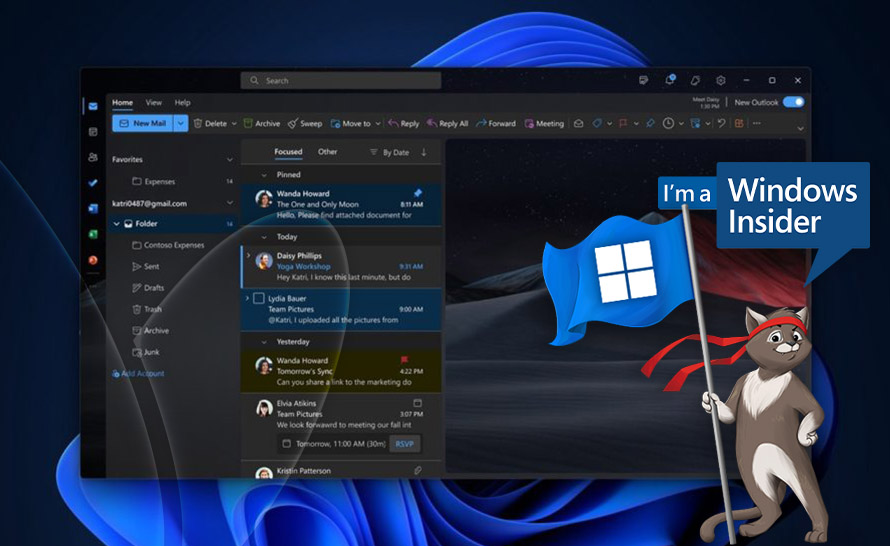Show the Focused inbox tab

[x=288, y=152]
